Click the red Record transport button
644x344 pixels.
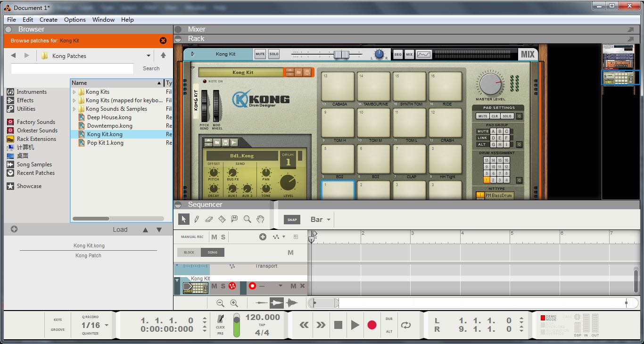(372, 325)
